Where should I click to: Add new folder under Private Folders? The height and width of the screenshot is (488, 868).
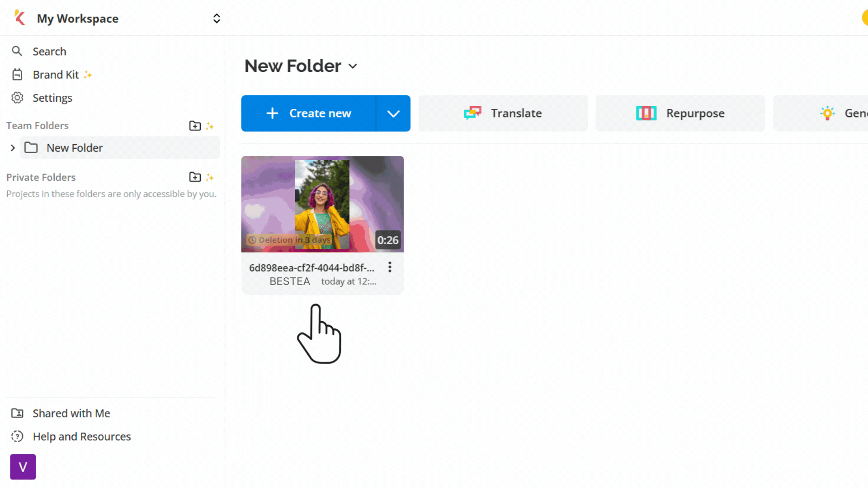[195, 177]
